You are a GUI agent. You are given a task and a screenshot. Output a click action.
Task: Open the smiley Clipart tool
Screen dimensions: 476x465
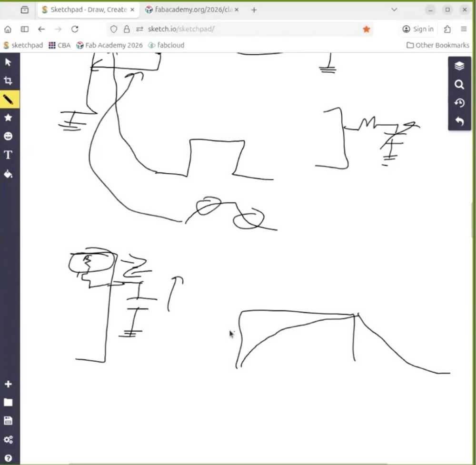[8, 136]
